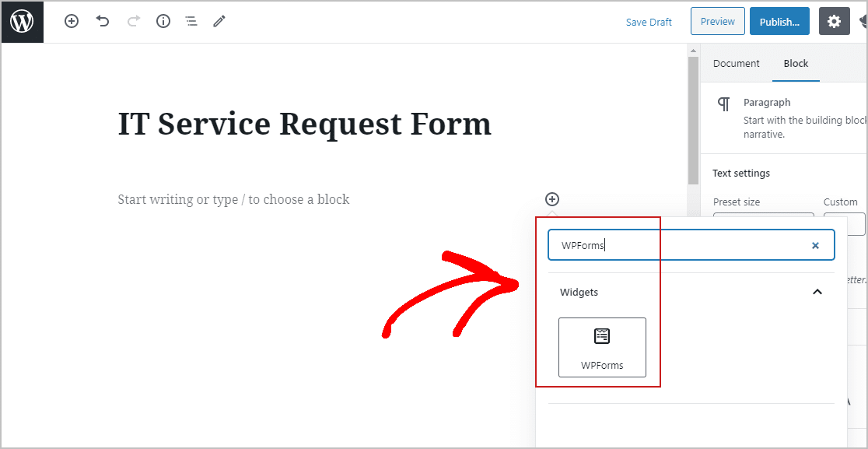Open settings with the gear icon
Image resolution: width=868 pixels, height=449 pixels.
click(x=834, y=21)
